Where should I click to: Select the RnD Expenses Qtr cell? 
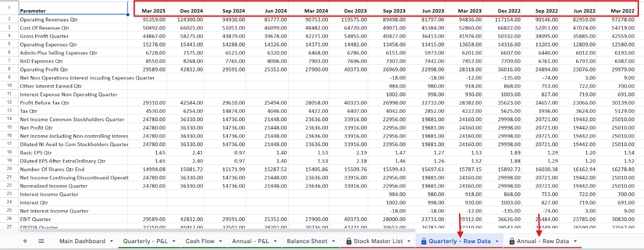tap(73, 61)
